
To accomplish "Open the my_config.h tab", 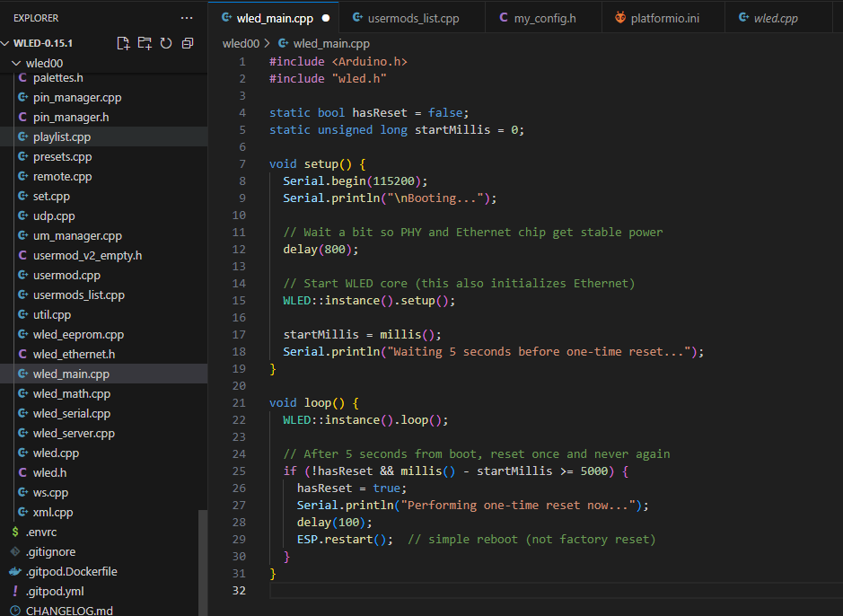I will click(545, 18).
